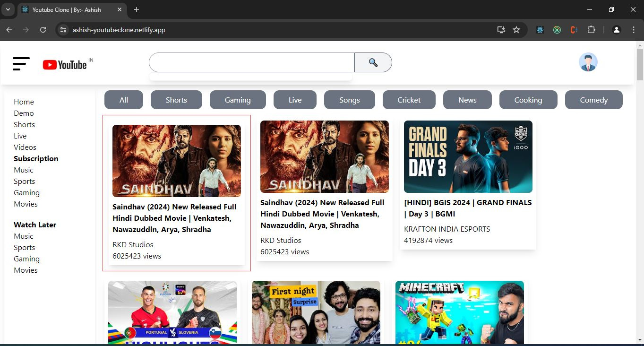
Task: Open Videos in the sidebar
Action: tap(25, 147)
